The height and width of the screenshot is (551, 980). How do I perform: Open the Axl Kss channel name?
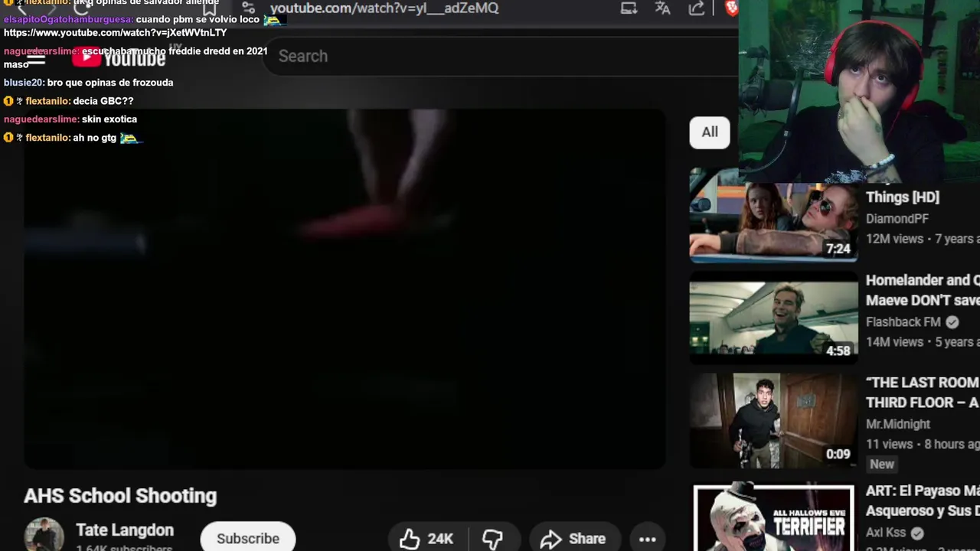(x=886, y=533)
